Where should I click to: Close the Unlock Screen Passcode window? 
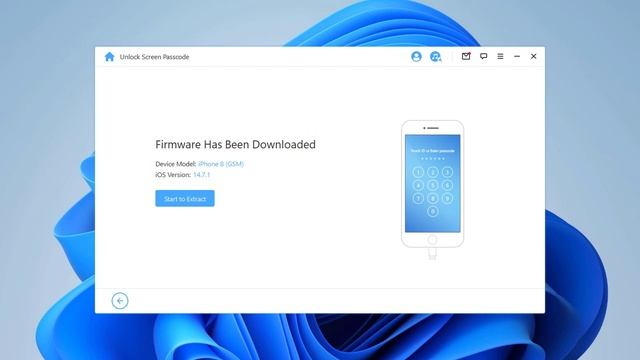pos(533,56)
